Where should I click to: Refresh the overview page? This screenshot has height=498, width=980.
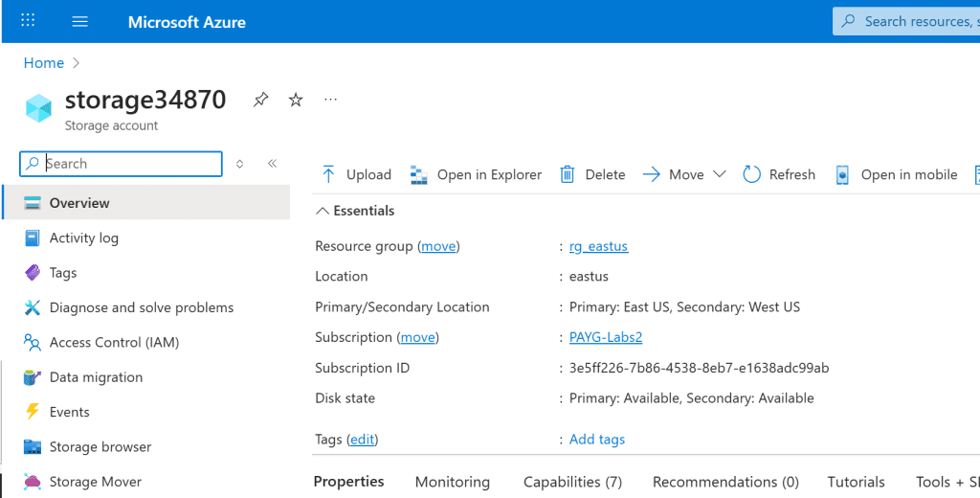coord(779,174)
